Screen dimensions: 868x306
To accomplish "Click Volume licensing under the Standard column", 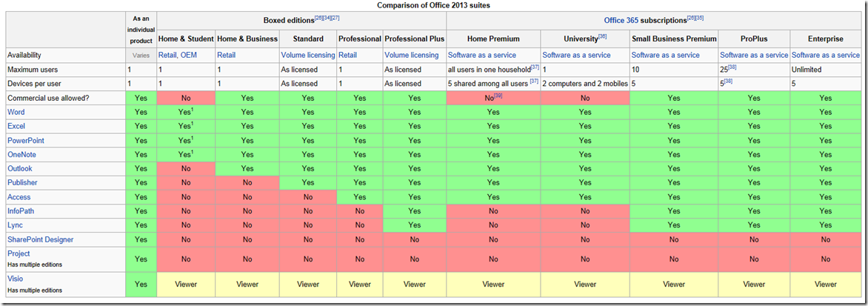I will [x=308, y=56].
